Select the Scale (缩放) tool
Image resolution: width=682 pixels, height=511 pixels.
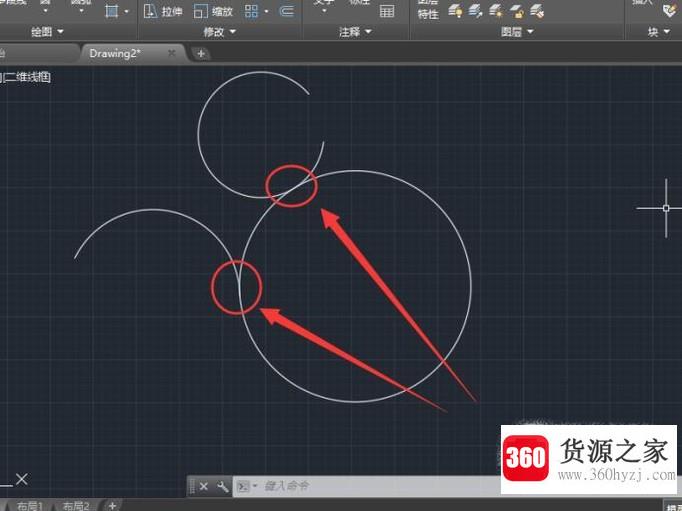coord(213,11)
